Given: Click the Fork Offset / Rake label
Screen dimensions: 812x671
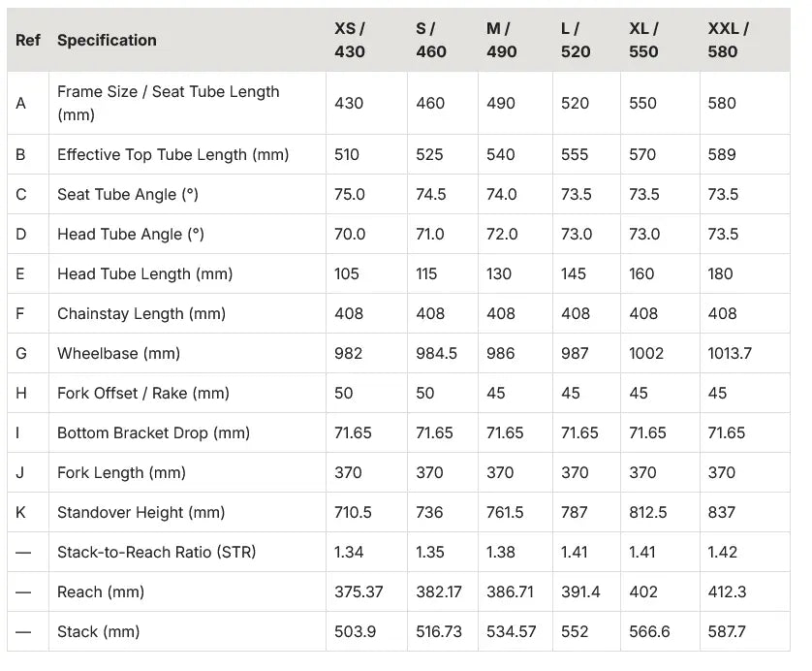Looking at the screenshot, I should (143, 394).
